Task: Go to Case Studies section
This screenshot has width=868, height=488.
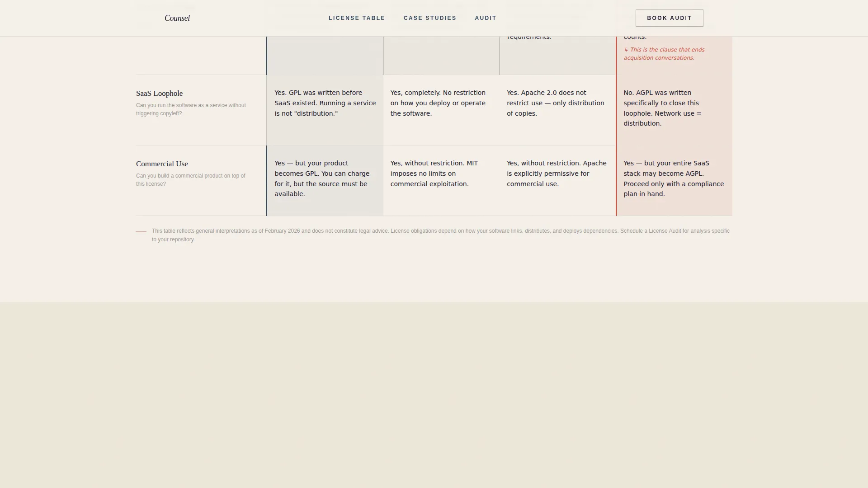Action: pos(430,18)
